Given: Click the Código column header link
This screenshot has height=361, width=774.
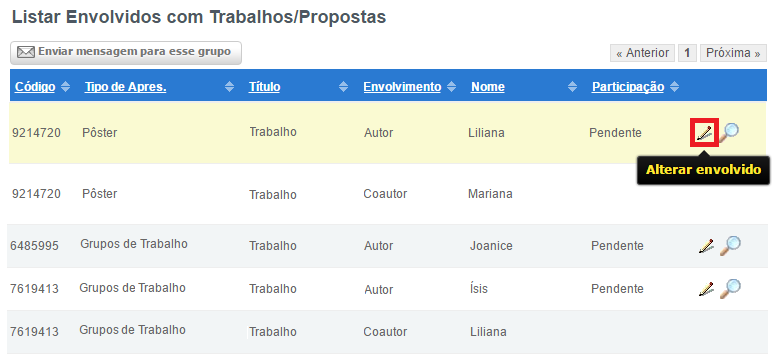Looking at the screenshot, I should [x=35, y=87].
